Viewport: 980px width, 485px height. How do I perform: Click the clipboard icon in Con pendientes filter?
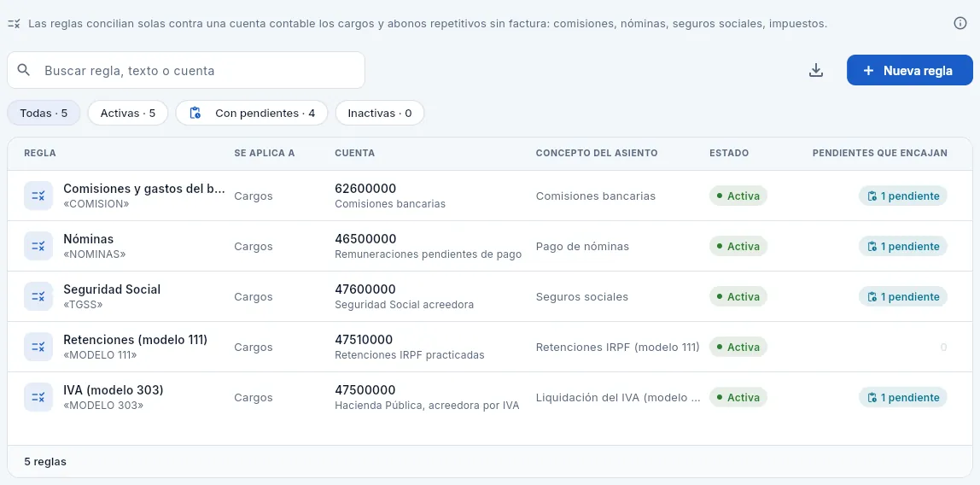coord(195,113)
